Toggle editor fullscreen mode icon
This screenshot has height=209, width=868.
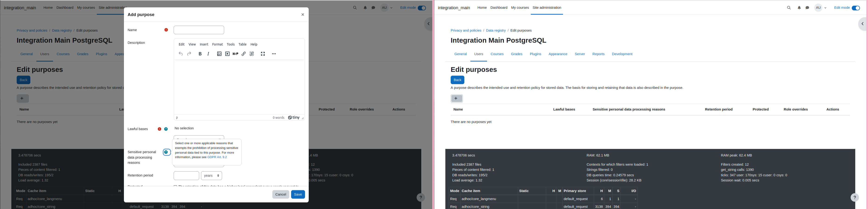coord(263,54)
